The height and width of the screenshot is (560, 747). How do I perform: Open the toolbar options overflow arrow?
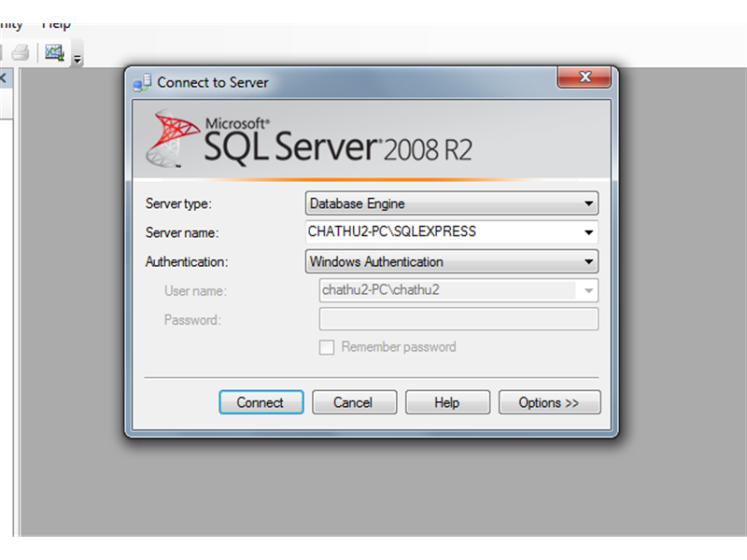point(78,59)
